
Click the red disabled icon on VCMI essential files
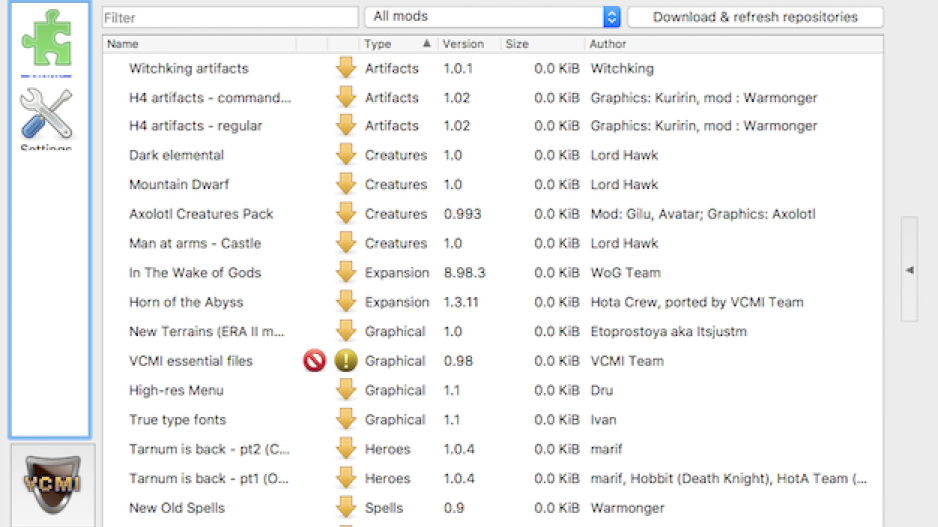(314, 361)
